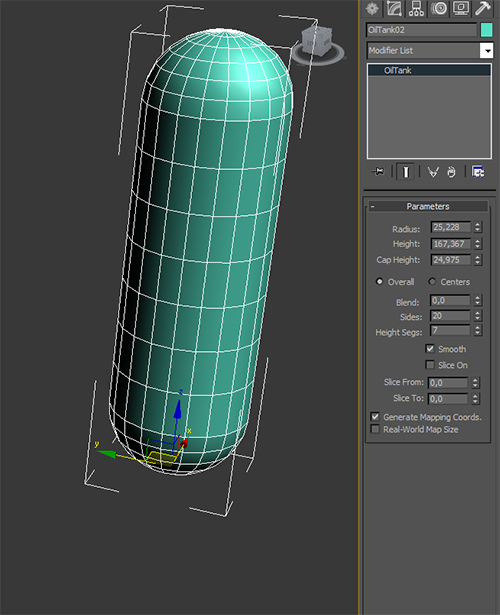Enable the Slice On checkbox
The image size is (500, 615).
pos(430,365)
